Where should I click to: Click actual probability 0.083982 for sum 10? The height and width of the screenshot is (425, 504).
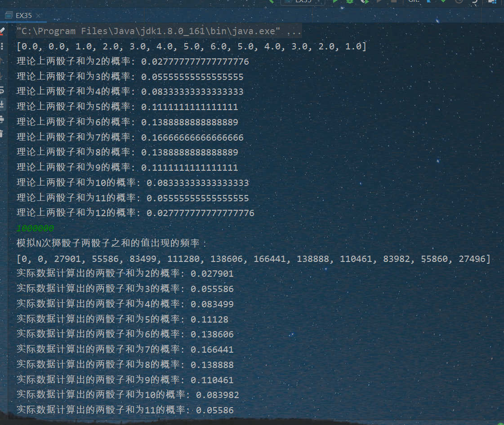click(x=218, y=395)
